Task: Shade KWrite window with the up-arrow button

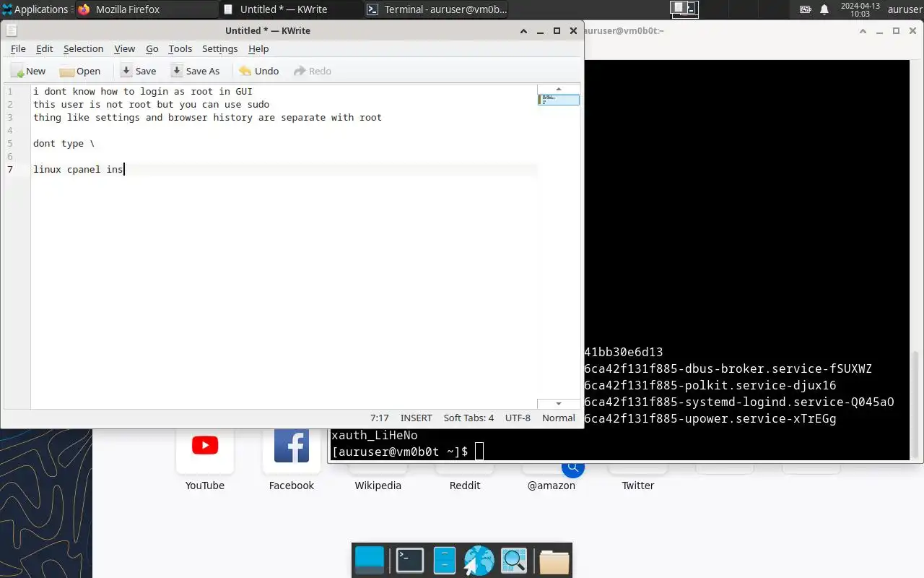Action: point(524,31)
